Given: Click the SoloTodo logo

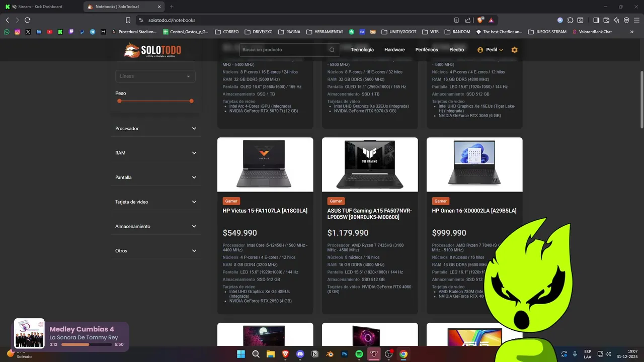Looking at the screenshot, I should tap(152, 50).
